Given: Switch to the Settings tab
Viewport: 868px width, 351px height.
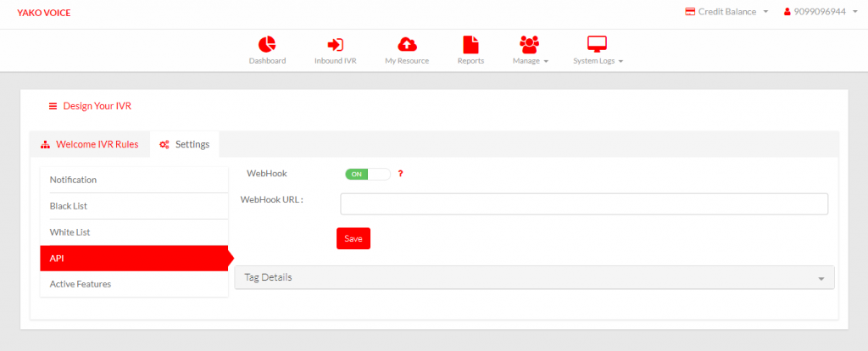Looking at the screenshot, I should 184,144.
